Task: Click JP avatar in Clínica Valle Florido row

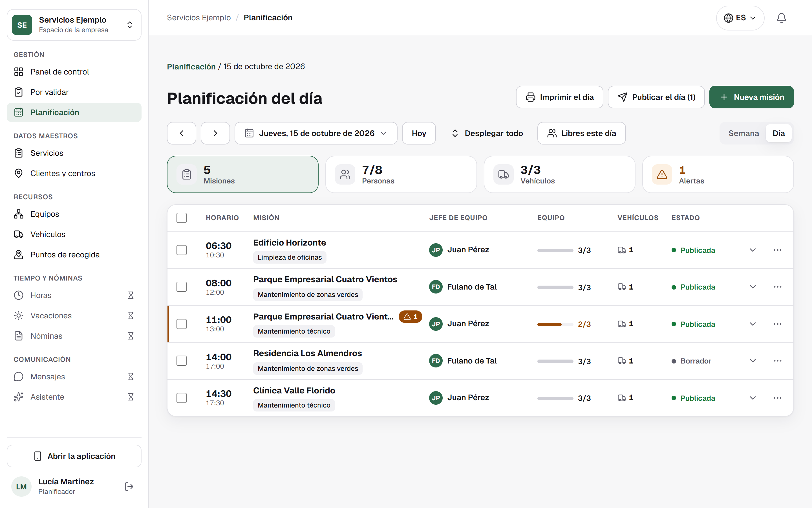Action: (436, 398)
